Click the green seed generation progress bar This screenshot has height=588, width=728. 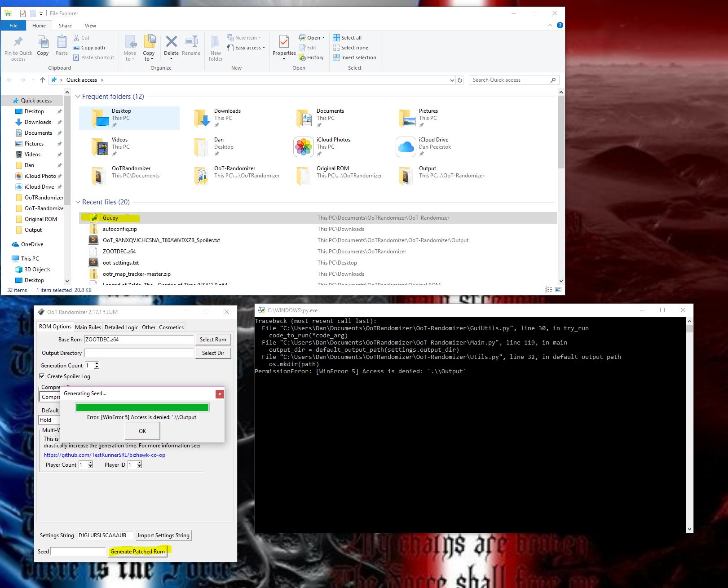click(142, 407)
